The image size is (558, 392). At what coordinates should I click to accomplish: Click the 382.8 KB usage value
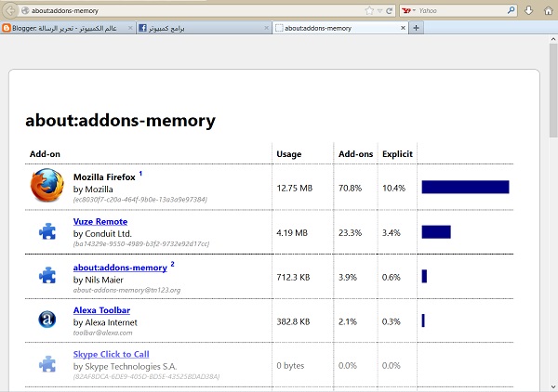pyautogui.click(x=293, y=321)
